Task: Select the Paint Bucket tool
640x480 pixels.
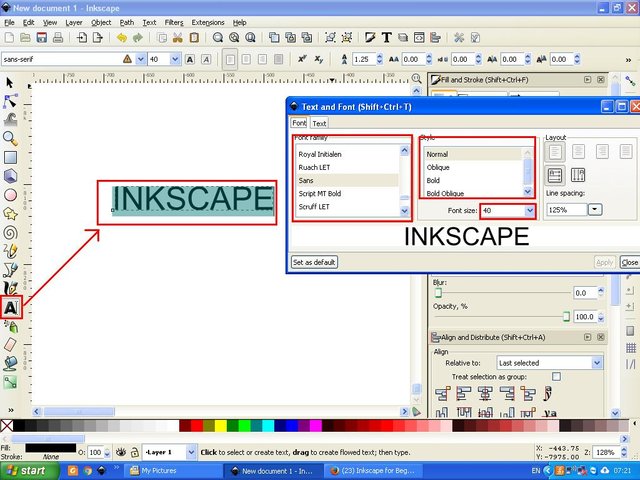Action: 10,363
